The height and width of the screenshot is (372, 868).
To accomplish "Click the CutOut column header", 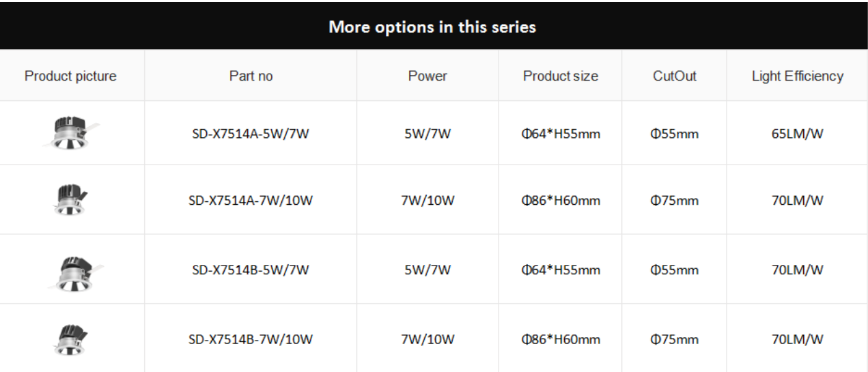I will pyautogui.click(x=674, y=76).
